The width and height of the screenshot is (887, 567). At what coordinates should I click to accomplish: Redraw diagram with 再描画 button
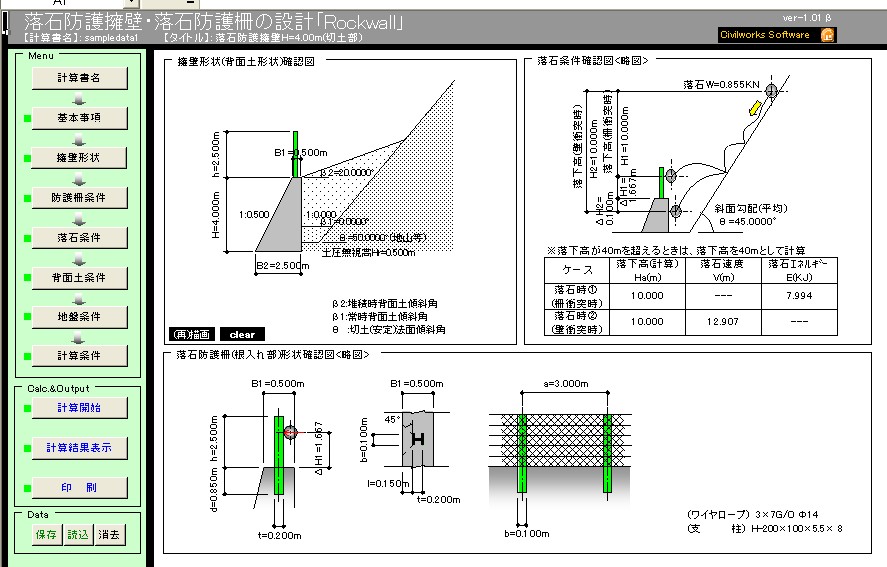192,334
